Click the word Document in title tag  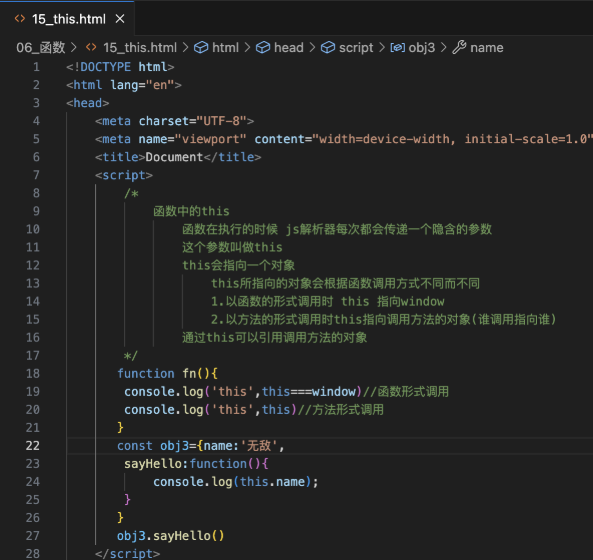[x=174, y=157]
